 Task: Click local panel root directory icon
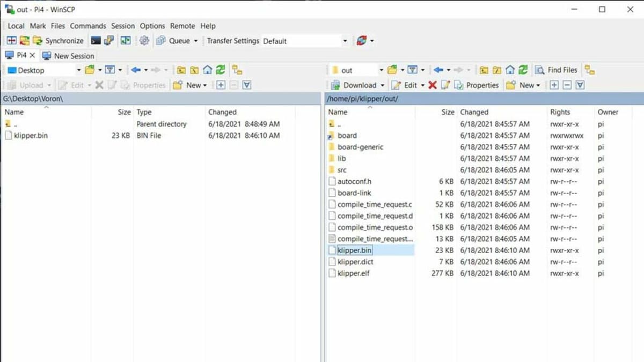[194, 70]
